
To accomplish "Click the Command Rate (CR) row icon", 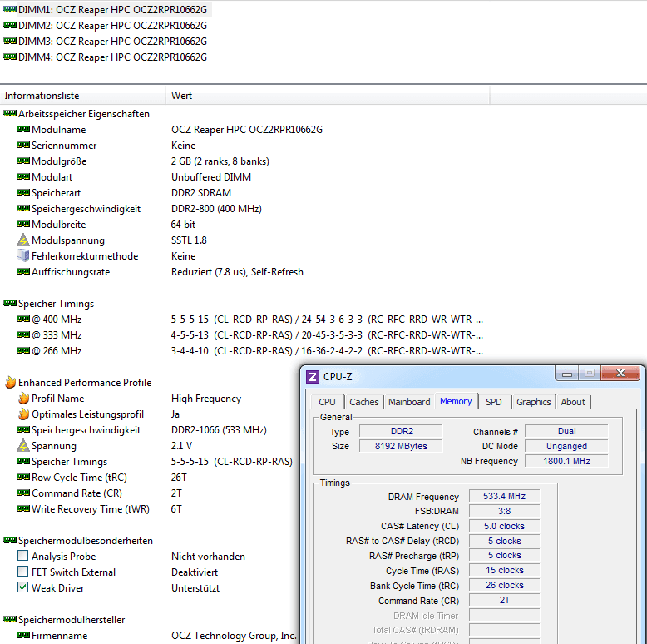I will click(23, 493).
